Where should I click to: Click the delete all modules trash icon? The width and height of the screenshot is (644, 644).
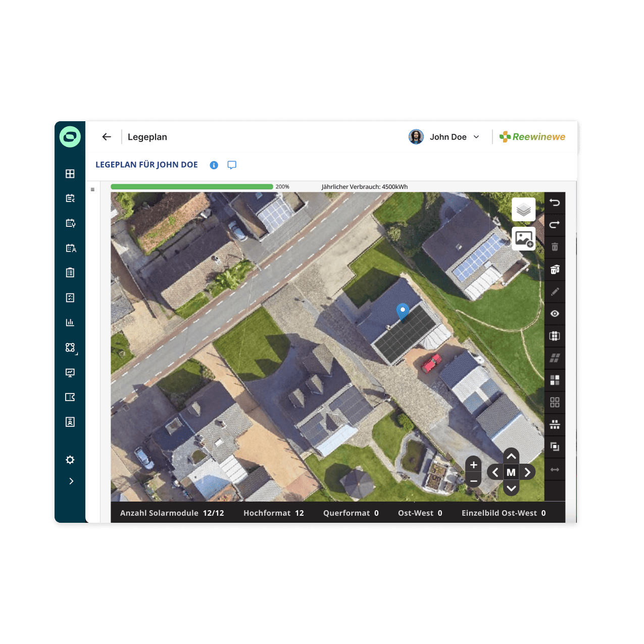click(x=555, y=269)
